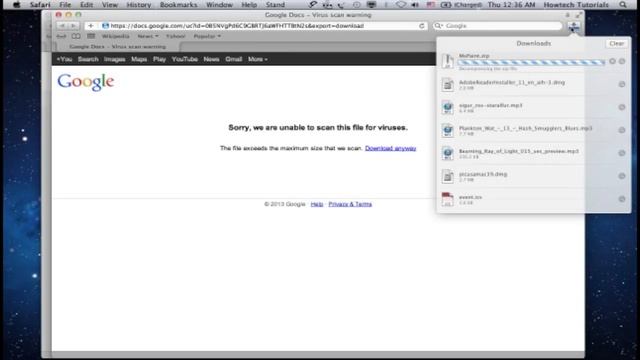
Task: Reveal event.ics in Finder
Action: click(x=622, y=199)
